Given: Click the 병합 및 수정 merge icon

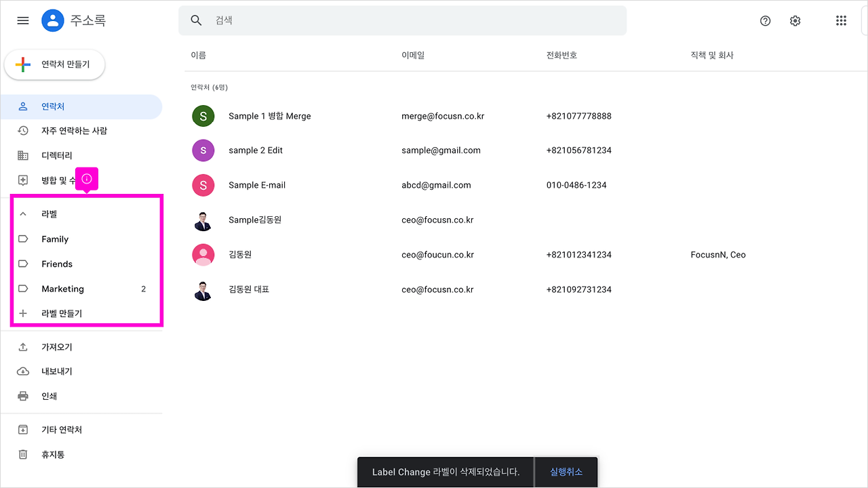Looking at the screenshot, I should point(22,180).
